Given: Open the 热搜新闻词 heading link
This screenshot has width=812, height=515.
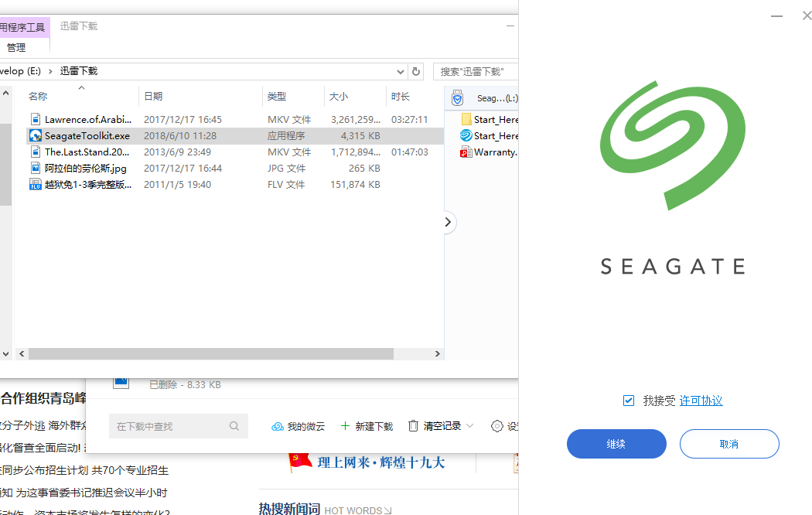Looking at the screenshot, I should [289, 509].
